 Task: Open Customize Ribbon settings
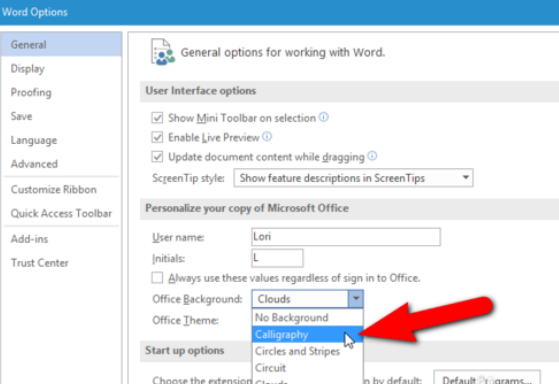pos(61,189)
